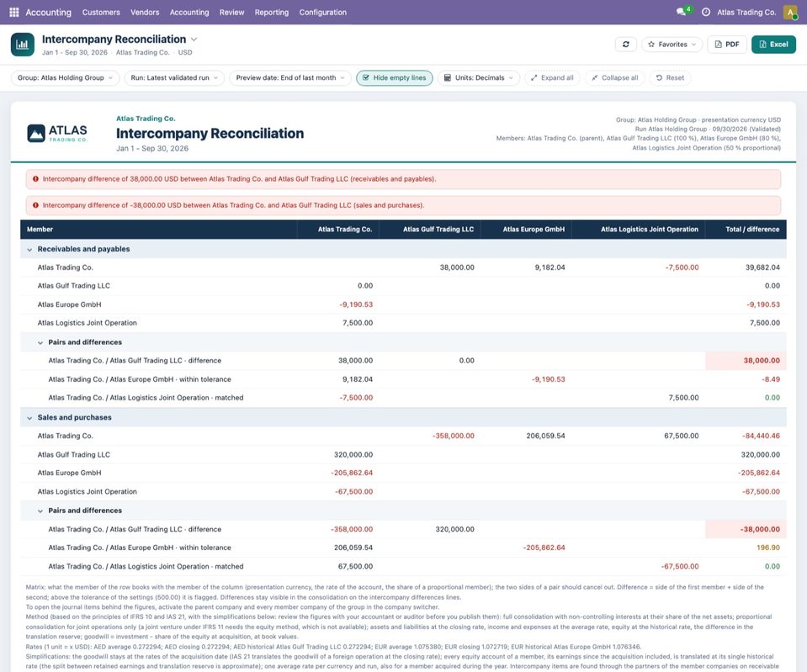Click Expand all button
The image size is (807, 672).
coord(552,77)
